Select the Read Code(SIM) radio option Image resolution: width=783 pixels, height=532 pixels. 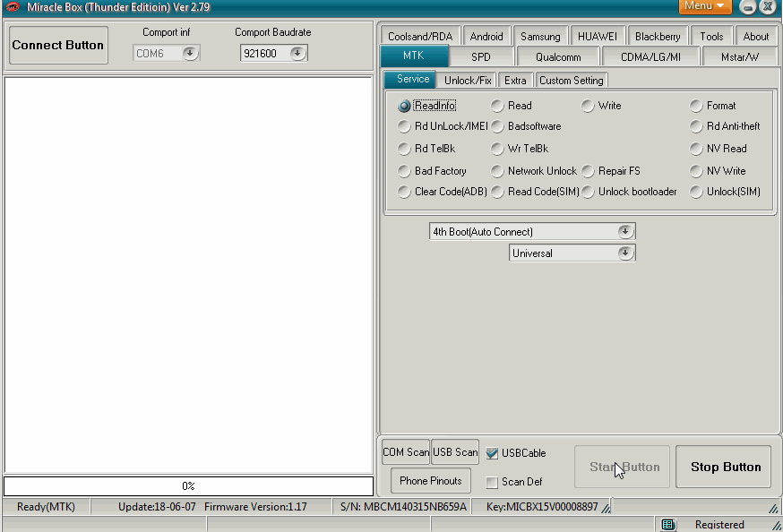tap(497, 192)
